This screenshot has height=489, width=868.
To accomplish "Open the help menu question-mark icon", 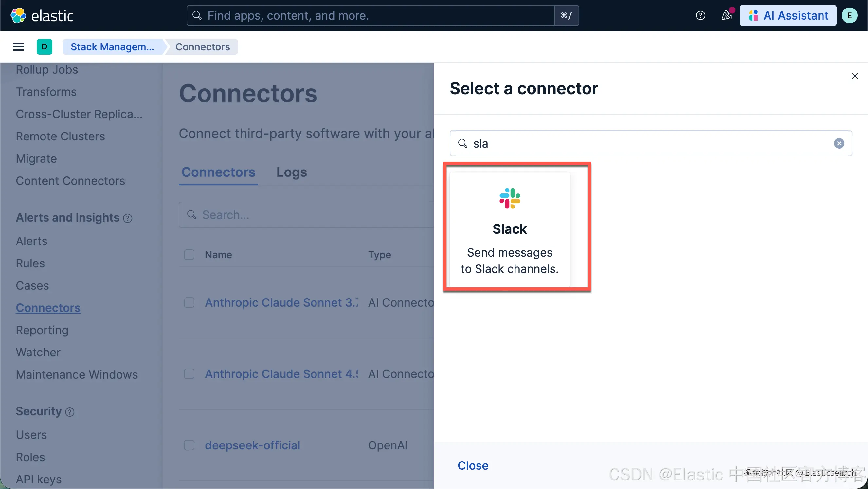I will coord(700,15).
